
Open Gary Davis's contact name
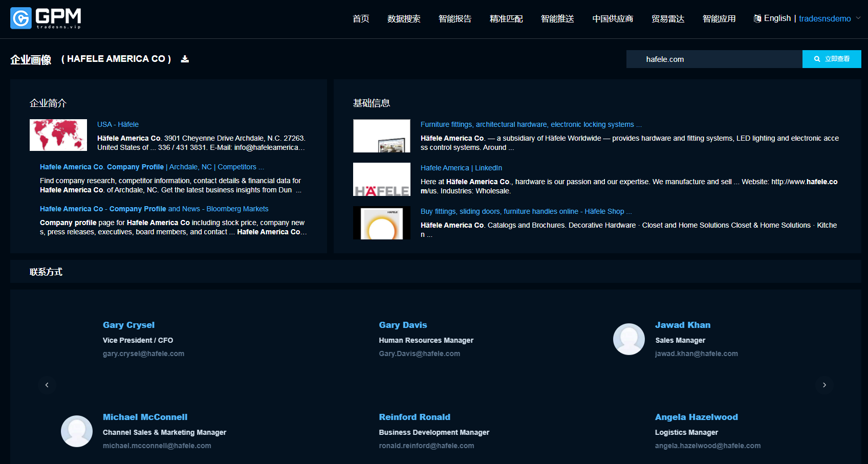pos(403,325)
